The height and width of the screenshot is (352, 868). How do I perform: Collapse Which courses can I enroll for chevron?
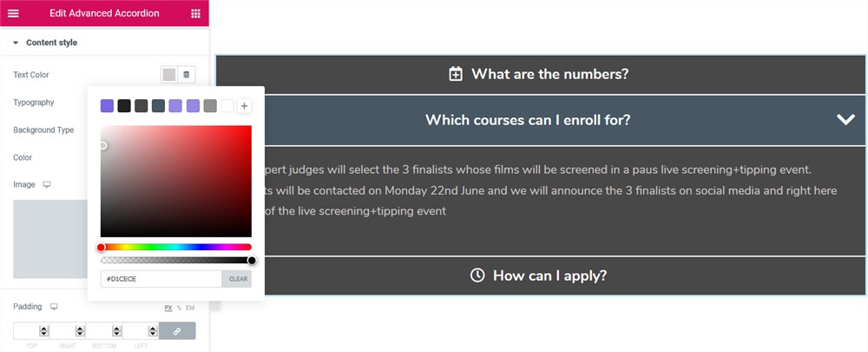point(845,120)
